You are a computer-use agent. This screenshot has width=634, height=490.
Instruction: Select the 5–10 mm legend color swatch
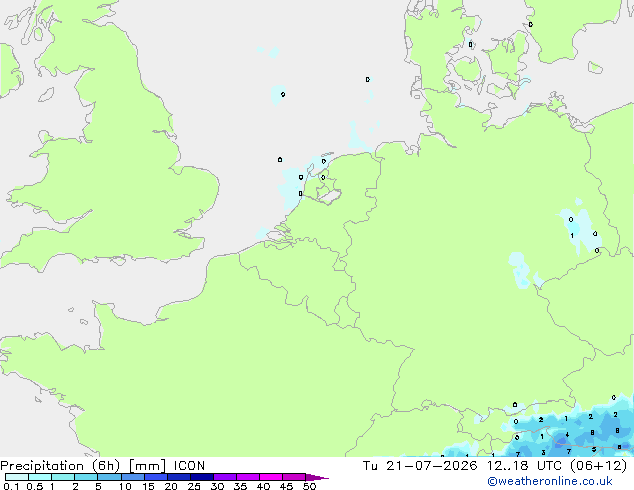tap(109, 477)
